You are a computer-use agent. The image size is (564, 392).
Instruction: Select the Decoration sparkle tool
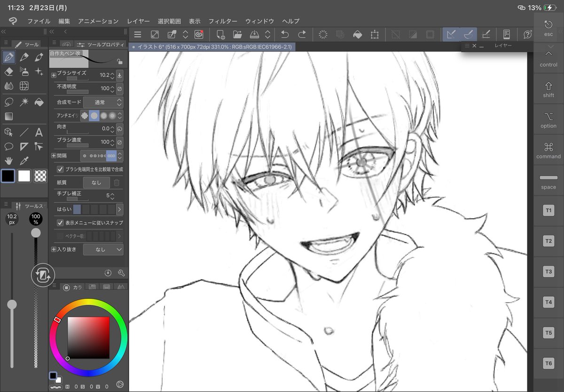coord(39,71)
